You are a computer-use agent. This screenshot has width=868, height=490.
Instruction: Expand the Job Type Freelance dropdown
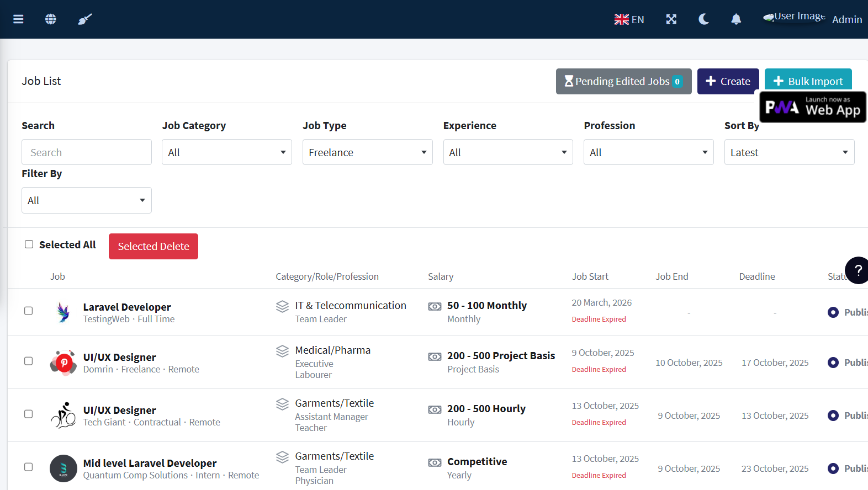pos(367,152)
